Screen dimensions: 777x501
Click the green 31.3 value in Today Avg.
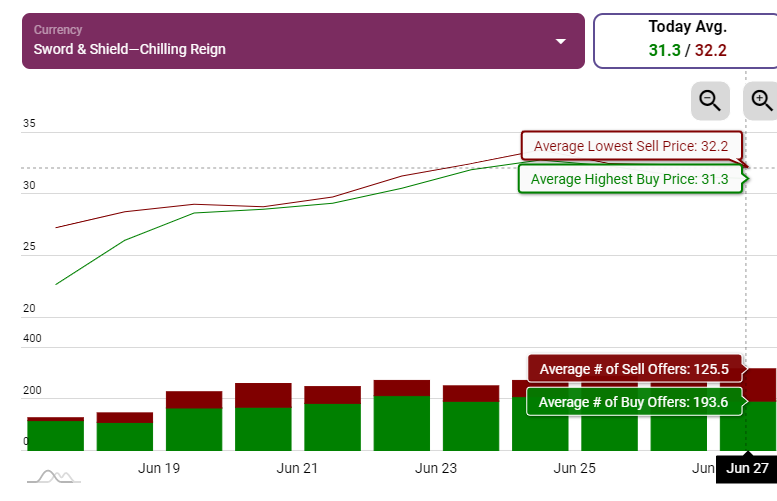click(x=664, y=50)
